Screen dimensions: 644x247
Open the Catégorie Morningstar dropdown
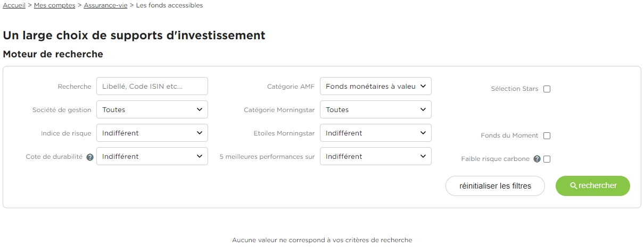376,109
